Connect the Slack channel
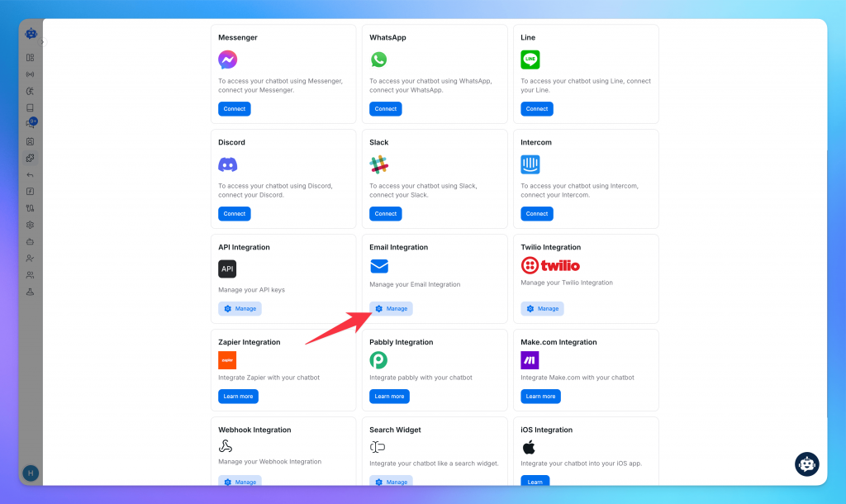846x504 pixels. (385, 214)
